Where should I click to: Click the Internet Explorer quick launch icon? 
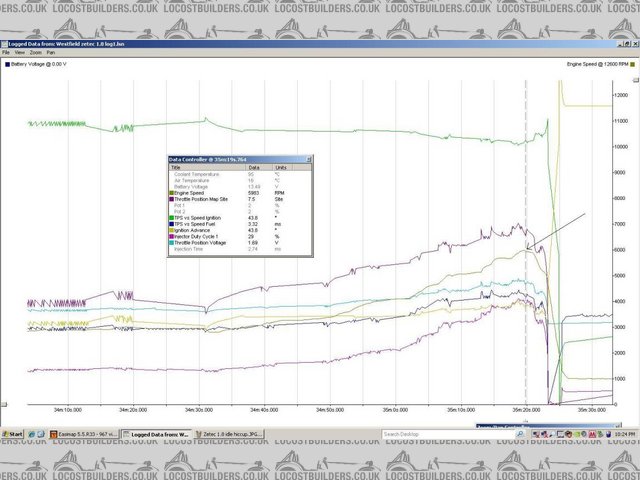32,434
